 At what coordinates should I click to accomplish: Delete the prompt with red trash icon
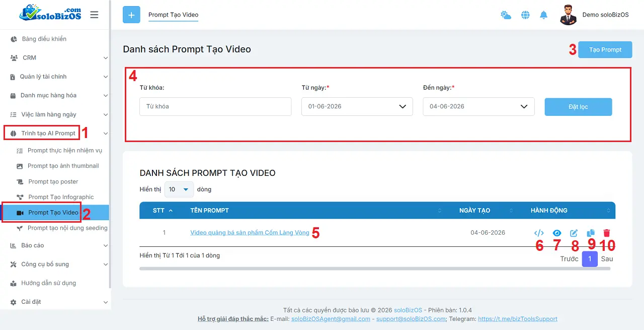[x=607, y=233]
